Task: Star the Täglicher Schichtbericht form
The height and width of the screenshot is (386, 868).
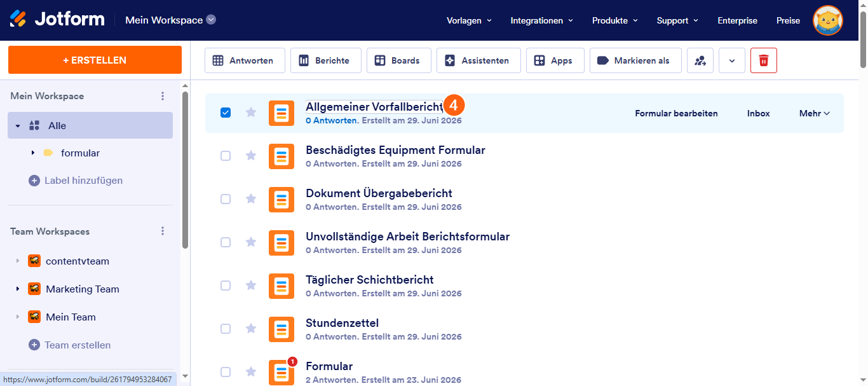Action: pyautogui.click(x=251, y=286)
